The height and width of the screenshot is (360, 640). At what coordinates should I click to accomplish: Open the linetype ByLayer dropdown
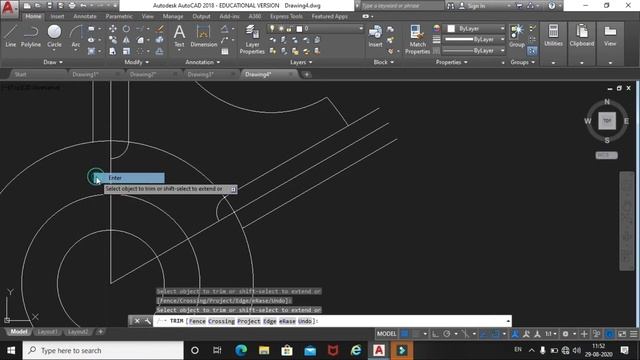(474, 51)
